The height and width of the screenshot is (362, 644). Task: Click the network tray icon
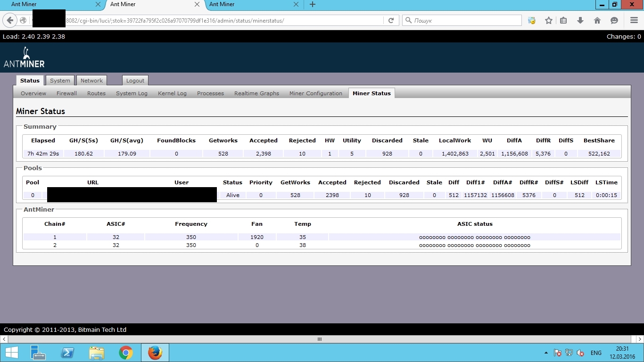click(x=569, y=353)
